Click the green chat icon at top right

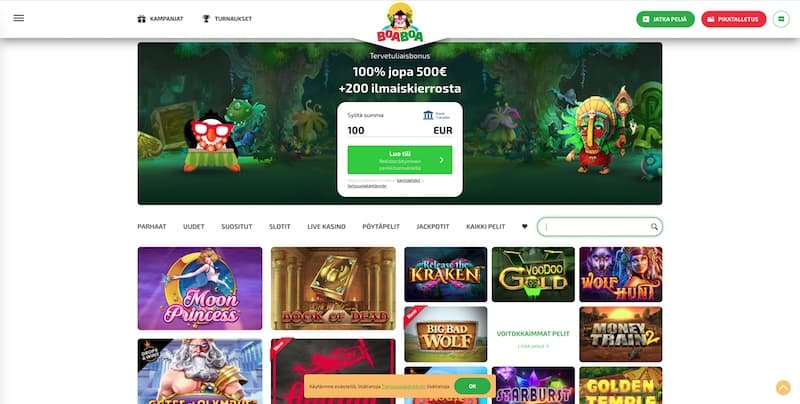coord(781,19)
